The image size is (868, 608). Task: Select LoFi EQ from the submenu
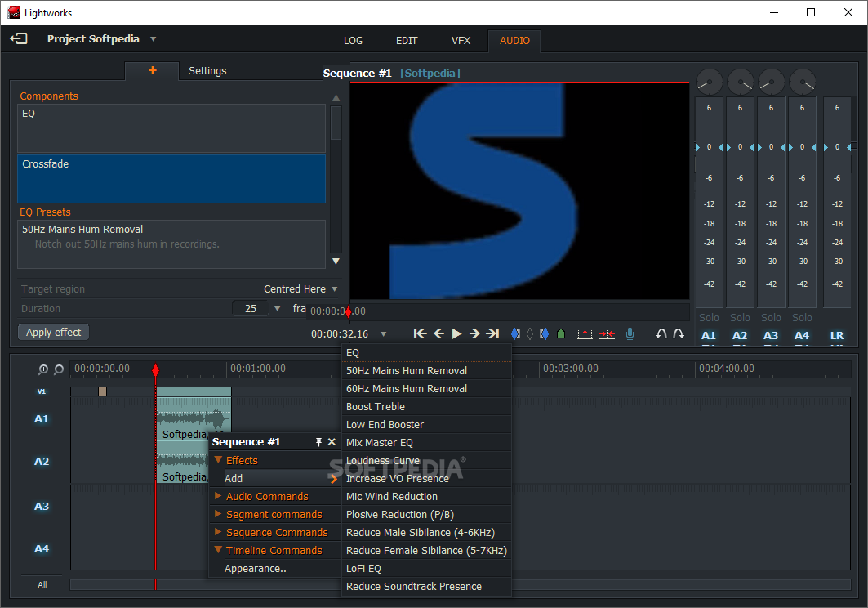pyautogui.click(x=426, y=568)
